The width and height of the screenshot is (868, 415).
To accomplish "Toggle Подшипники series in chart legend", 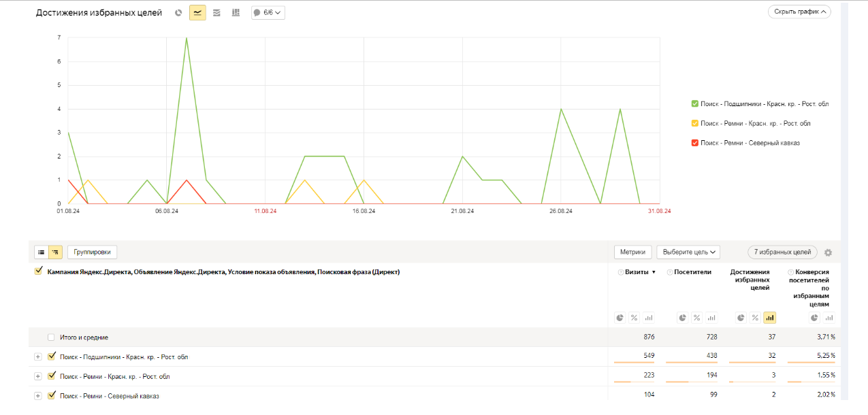I will coord(695,104).
